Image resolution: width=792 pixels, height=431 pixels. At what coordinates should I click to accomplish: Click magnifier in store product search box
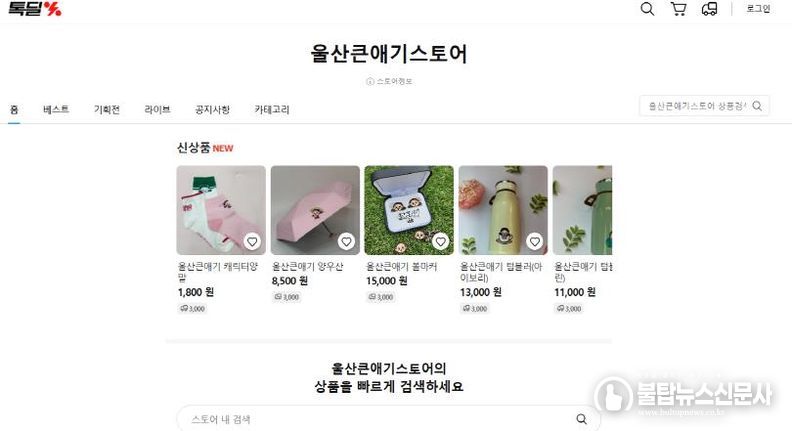[x=757, y=106]
